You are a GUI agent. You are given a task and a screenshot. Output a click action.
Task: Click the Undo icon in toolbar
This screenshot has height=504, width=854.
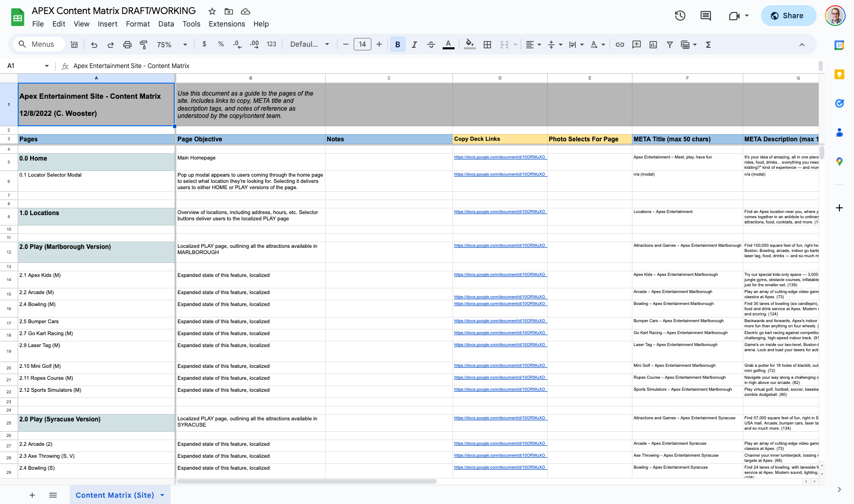pos(94,45)
